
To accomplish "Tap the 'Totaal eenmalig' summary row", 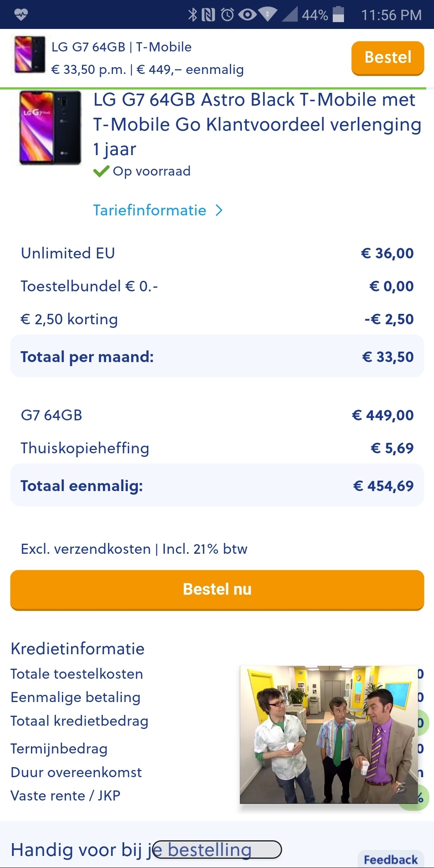I will [217, 485].
